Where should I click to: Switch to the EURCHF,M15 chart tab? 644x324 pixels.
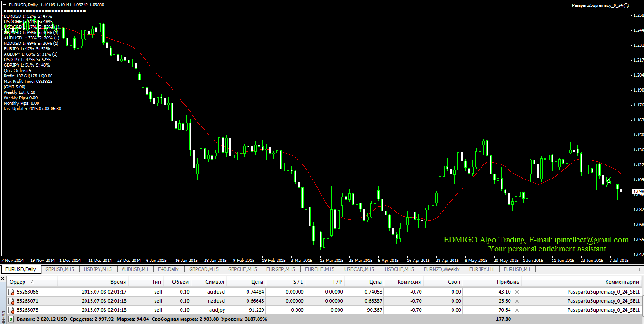pos(320,269)
